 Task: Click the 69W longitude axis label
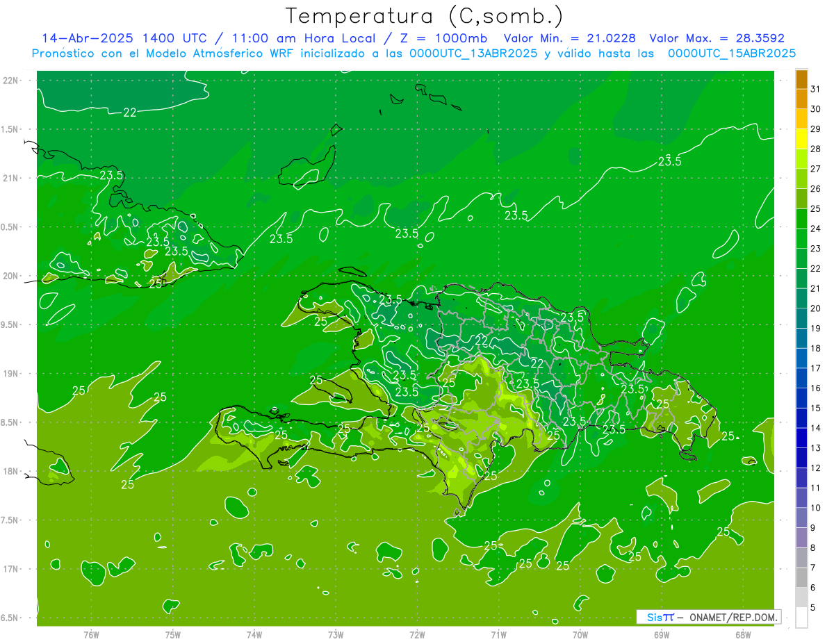[x=662, y=635]
